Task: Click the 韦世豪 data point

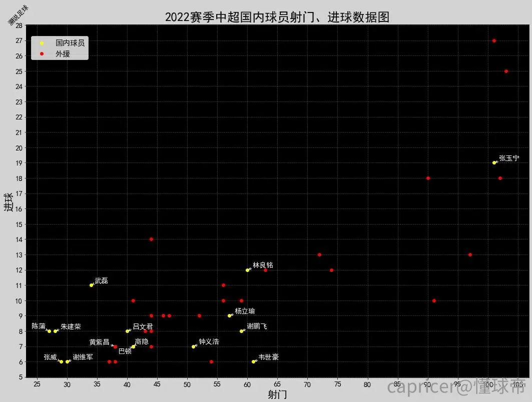Action: pyautogui.click(x=253, y=361)
